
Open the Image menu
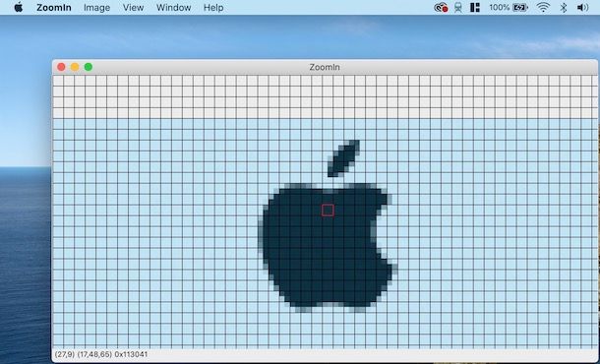[96, 8]
